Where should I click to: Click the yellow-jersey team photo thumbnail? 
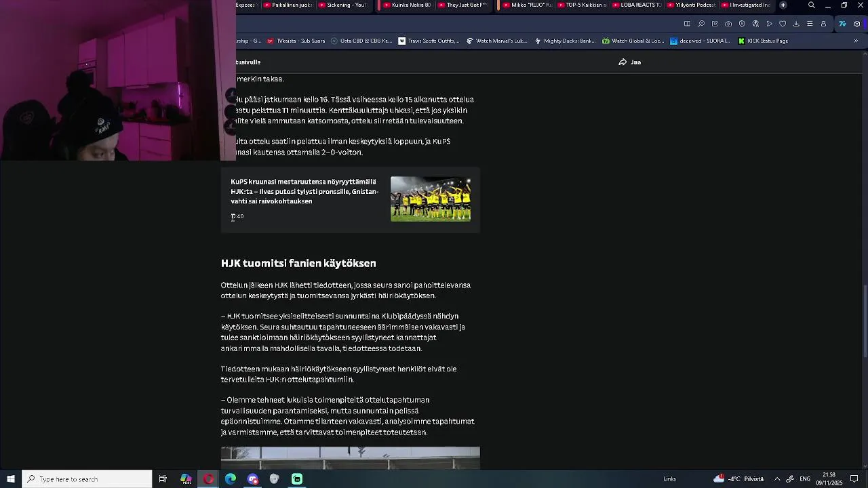click(431, 199)
